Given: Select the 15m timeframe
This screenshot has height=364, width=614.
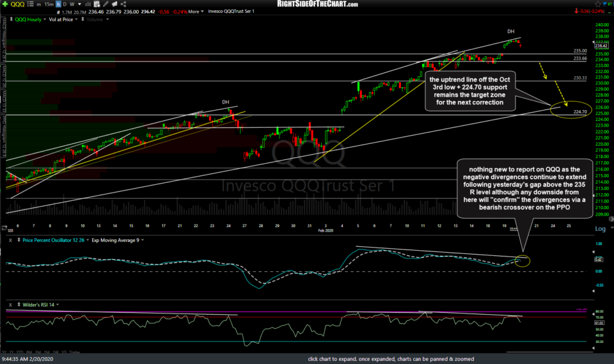Looking at the screenshot, I should [x=49, y=4].
